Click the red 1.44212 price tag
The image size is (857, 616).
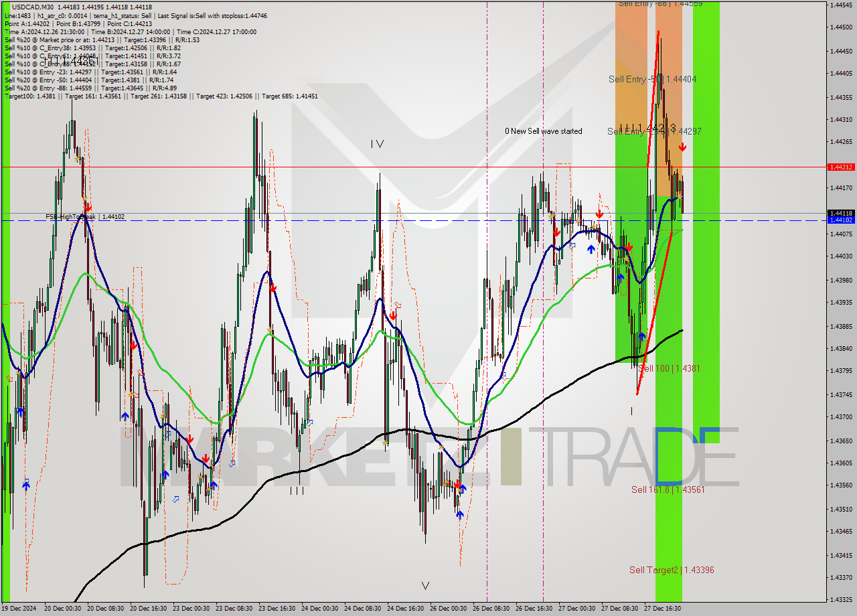point(841,167)
